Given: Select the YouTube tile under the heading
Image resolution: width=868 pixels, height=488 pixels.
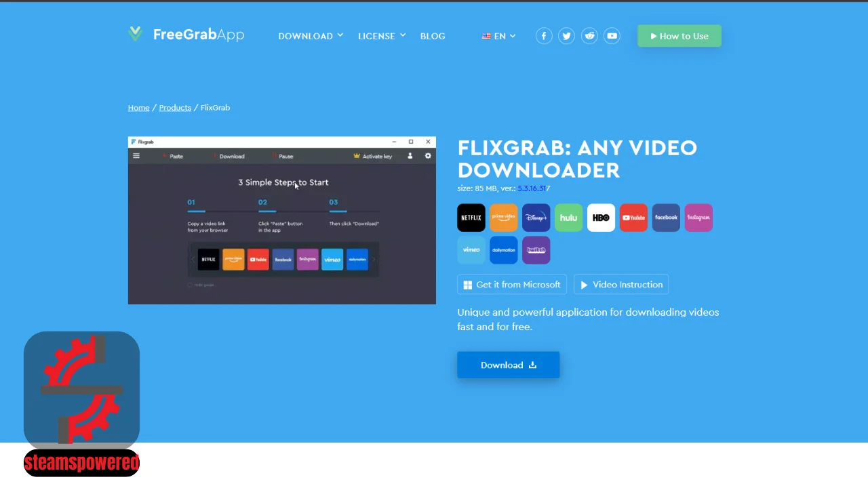Looking at the screenshot, I should (634, 218).
